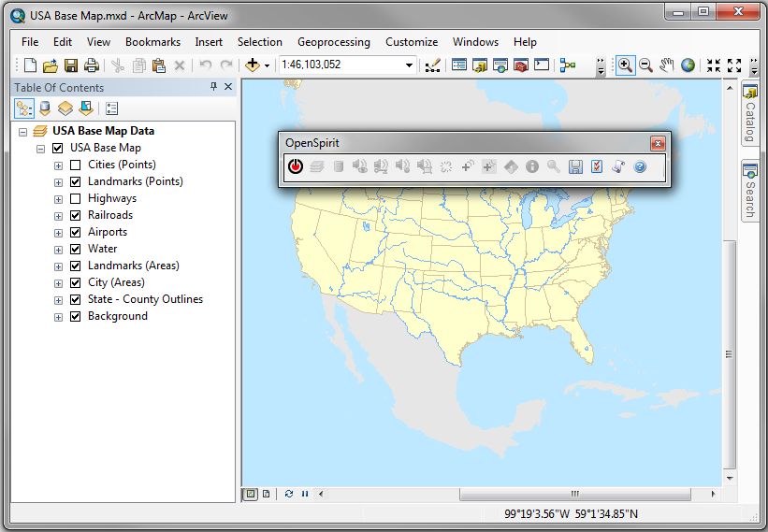This screenshot has height=532, width=768.
Task: Expand the Cities (Points) layer
Action: (58, 165)
